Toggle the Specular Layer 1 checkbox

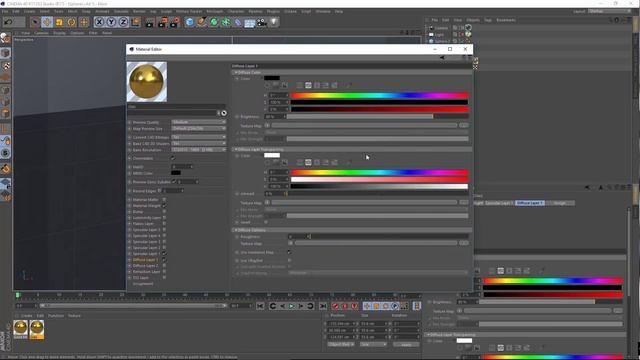coord(164,253)
